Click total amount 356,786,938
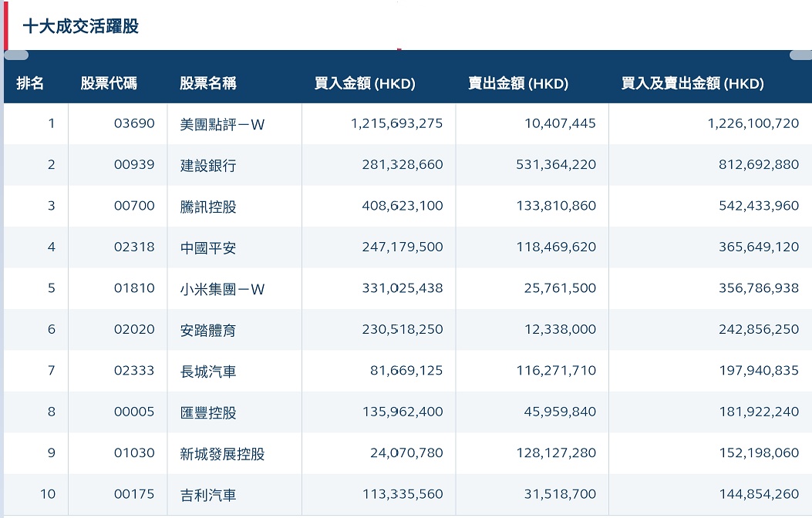The width and height of the screenshot is (812, 518). click(759, 288)
